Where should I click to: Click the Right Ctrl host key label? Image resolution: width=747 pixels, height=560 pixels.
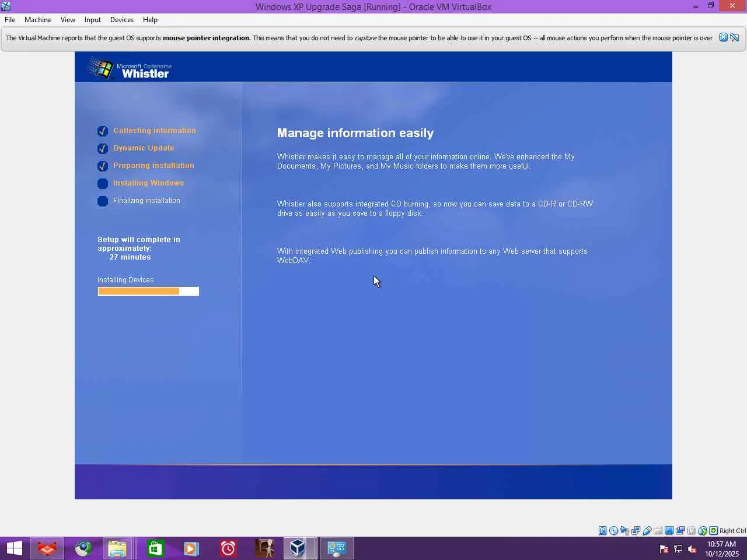[x=732, y=531]
